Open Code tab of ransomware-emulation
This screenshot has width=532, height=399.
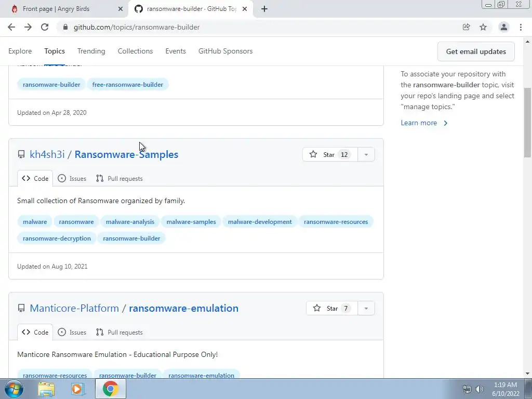[35, 332]
